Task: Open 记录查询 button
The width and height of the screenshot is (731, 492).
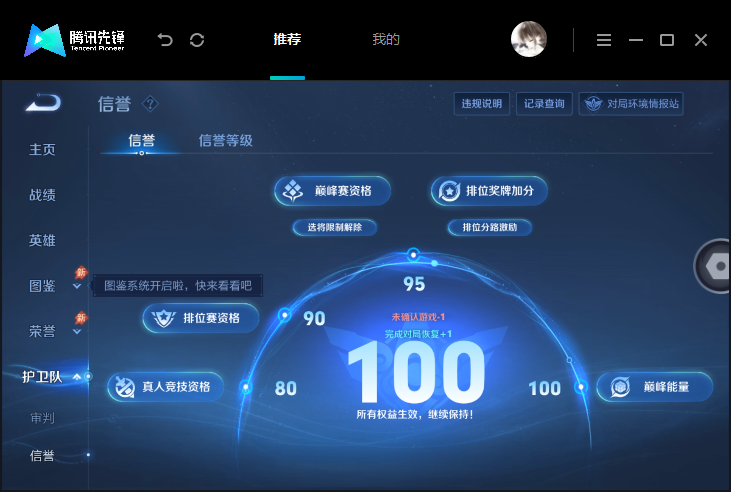Action: click(x=544, y=104)
